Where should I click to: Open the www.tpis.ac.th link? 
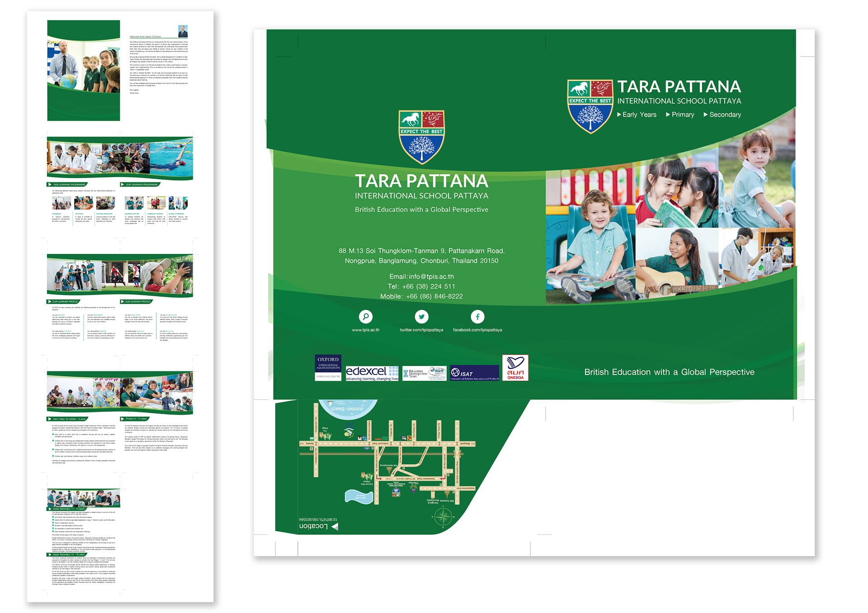366,330
